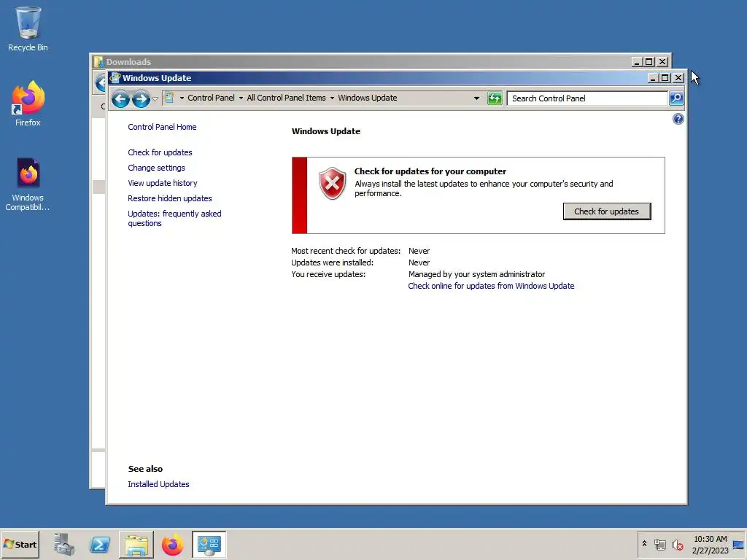Open the blue Help question mark icon

678,119
